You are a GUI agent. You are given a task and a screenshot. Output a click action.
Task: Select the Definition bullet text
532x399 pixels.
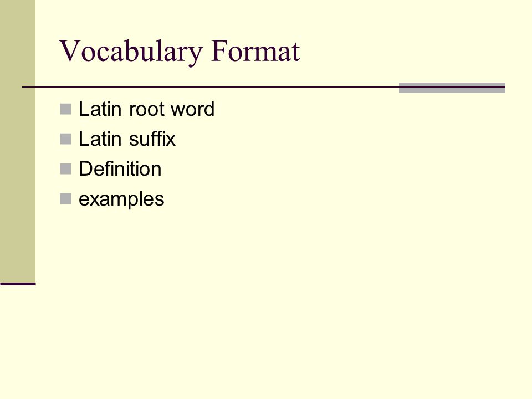(x=120, y=168)
